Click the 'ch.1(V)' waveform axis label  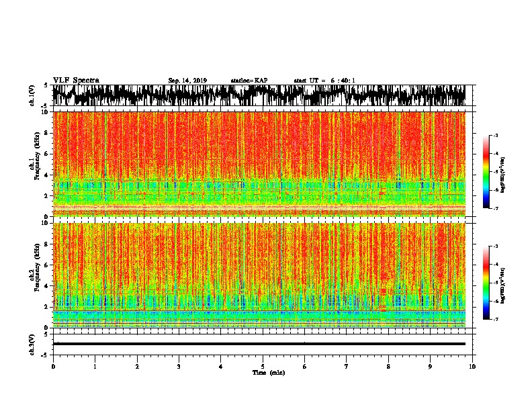tap(32, 95)
